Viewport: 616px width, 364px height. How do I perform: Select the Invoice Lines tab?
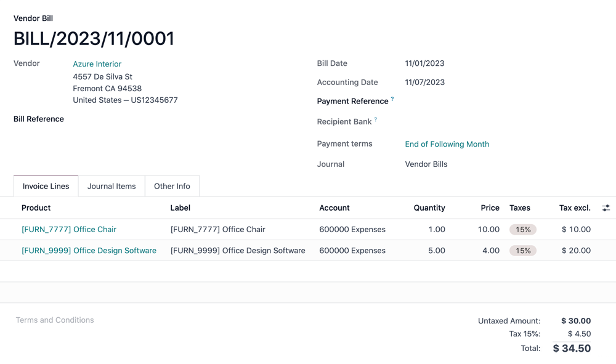coord(46,186)
